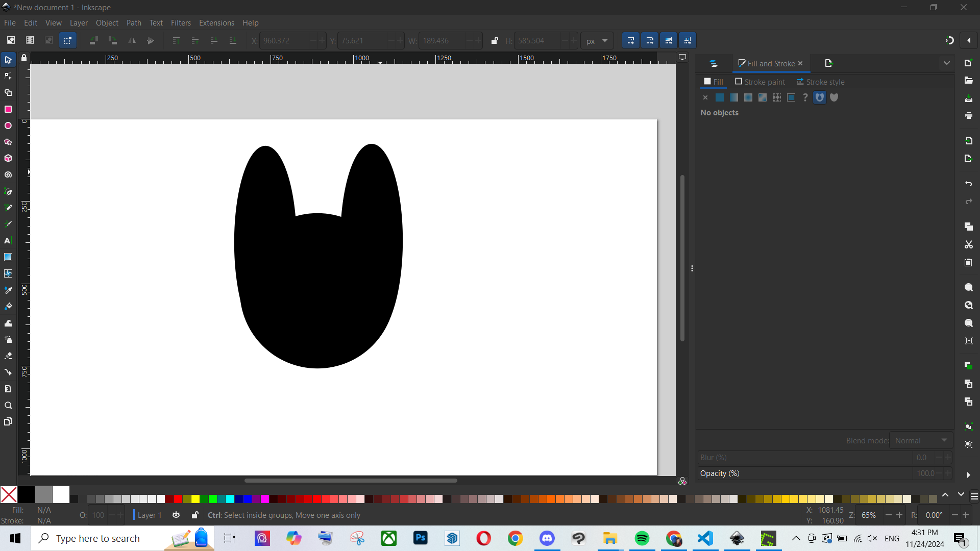Select the Spray tool
The height and width of the screenshot is (551, 980).
point(8,339)
